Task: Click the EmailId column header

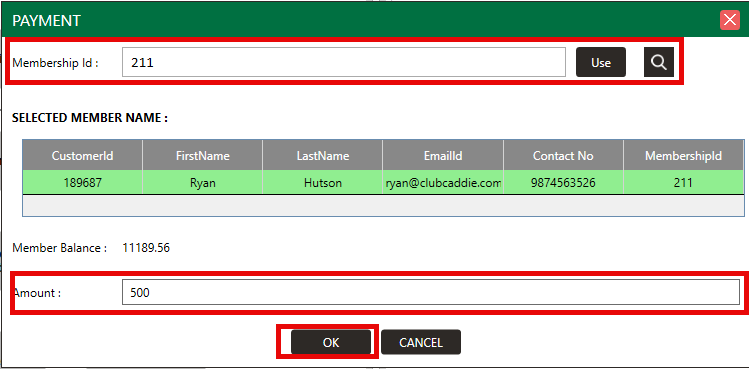Action: point(443,155)
